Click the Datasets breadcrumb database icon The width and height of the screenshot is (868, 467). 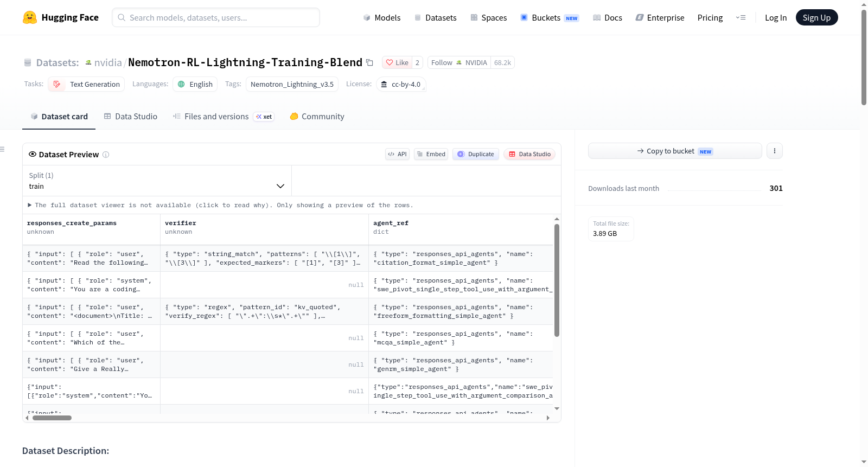pos(28,62)
